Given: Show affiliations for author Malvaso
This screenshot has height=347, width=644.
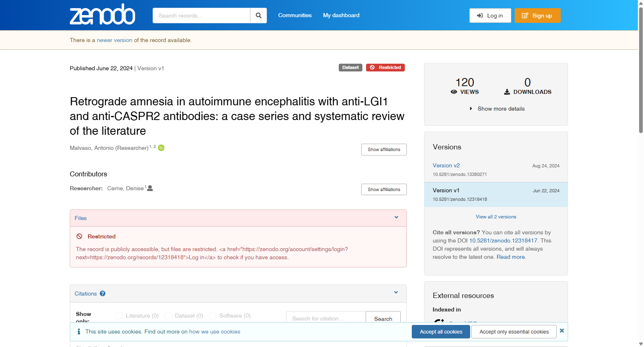Looking at the screenshot, I should click(384, 149).
